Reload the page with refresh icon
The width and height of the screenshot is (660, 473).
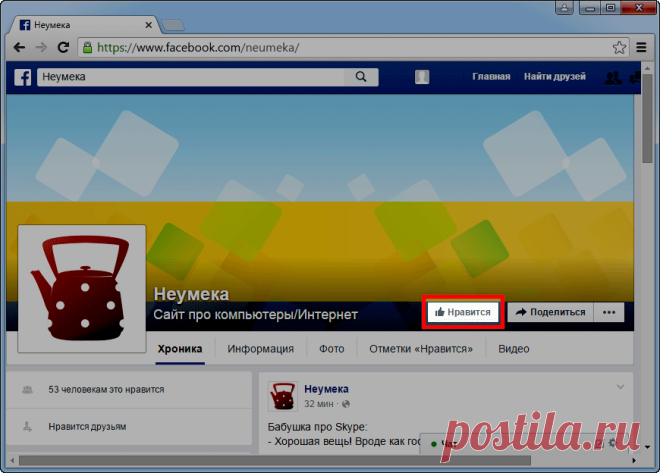[x=63, y=47]
